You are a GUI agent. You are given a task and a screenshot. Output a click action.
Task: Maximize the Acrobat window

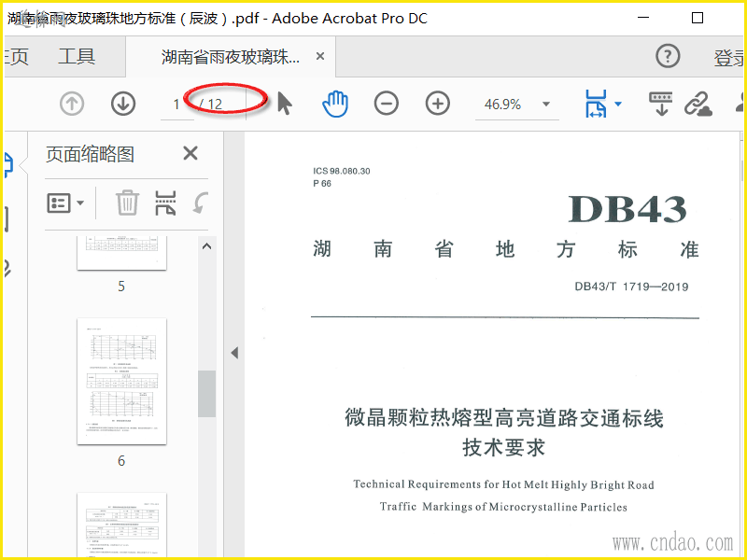[697, 18]
